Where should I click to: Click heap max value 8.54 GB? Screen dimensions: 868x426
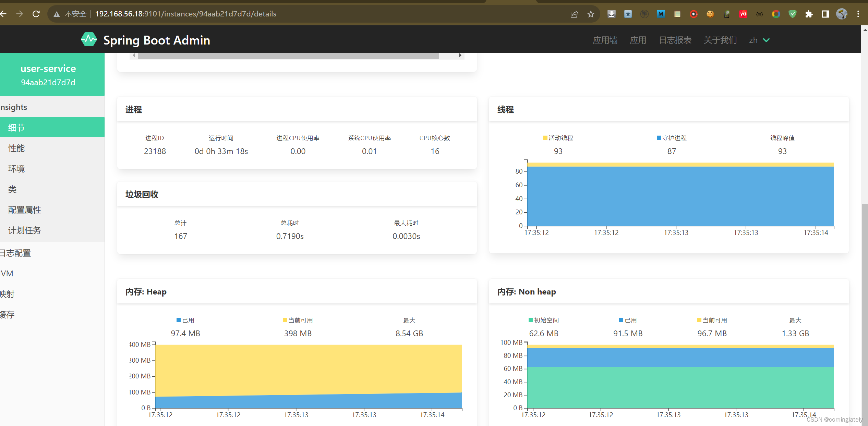point(409,334)
